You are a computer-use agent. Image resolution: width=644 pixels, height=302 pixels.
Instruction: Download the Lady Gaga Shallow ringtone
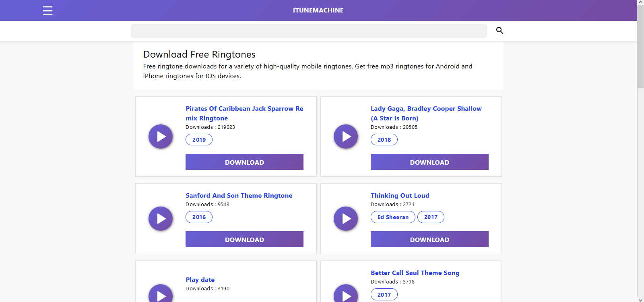tap(429, 162)
